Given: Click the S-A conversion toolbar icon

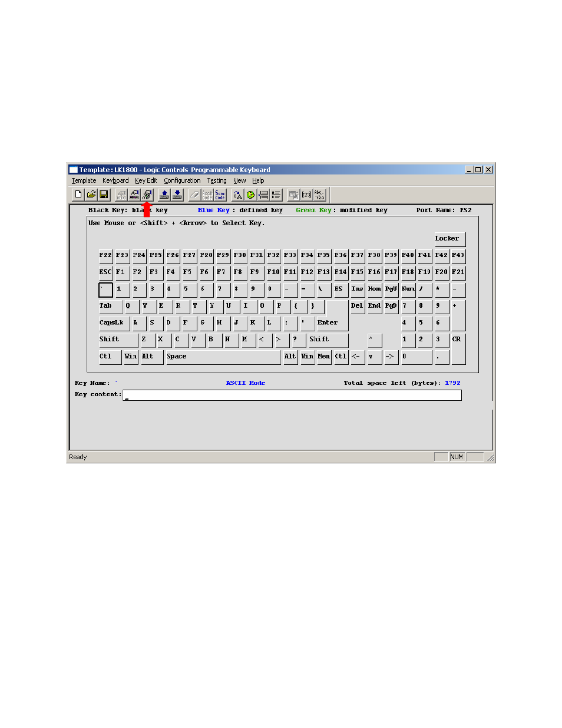Looking at the screenshot, I should pyautogui.click(x=238, y=195).
